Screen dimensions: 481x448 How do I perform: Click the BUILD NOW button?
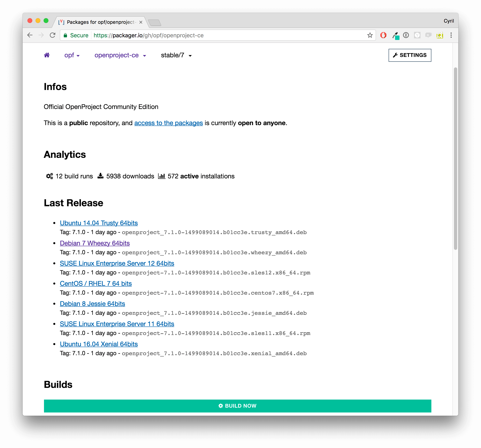coord(237,406)
